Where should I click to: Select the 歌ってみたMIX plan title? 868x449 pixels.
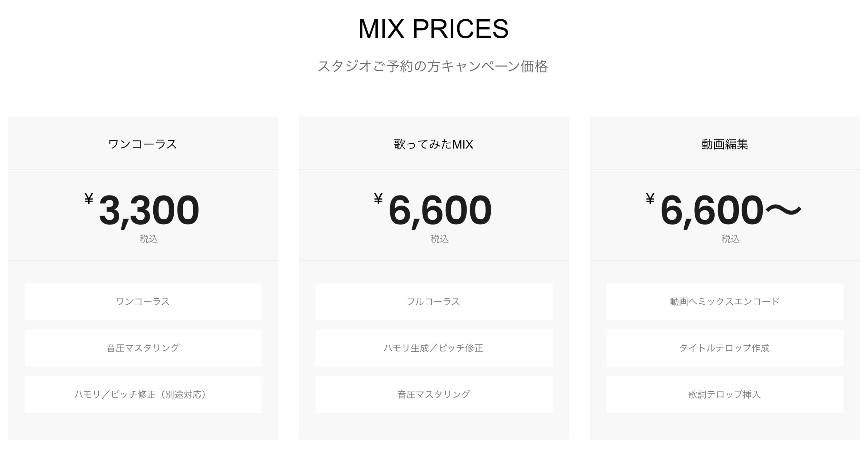click(x=433, y=144)
